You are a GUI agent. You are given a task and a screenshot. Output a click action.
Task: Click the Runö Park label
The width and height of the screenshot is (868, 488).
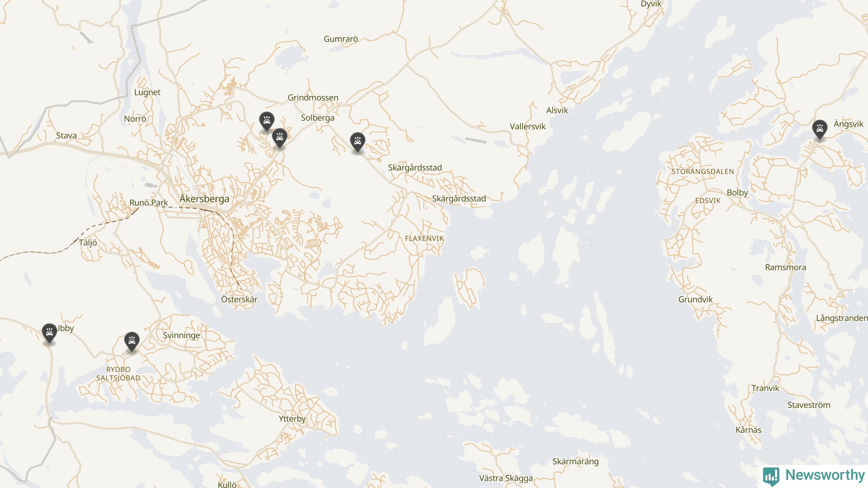pos(149,203)
